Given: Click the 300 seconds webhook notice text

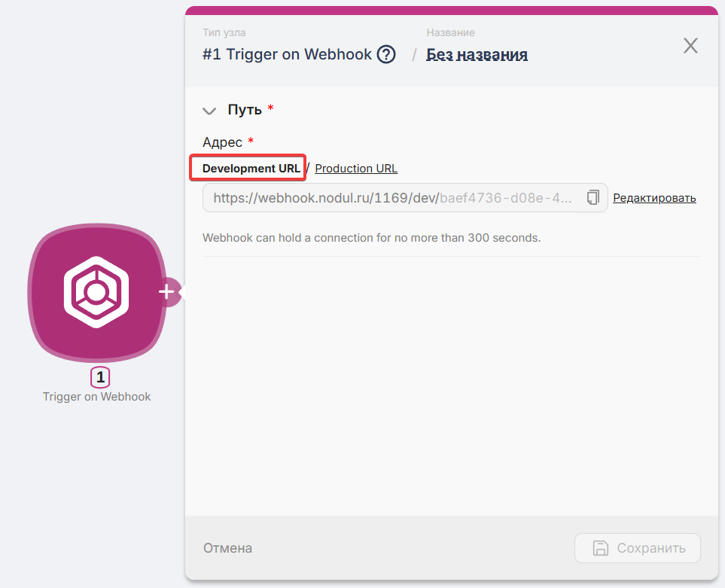Looking at the screenshot, I should [371, 238].
